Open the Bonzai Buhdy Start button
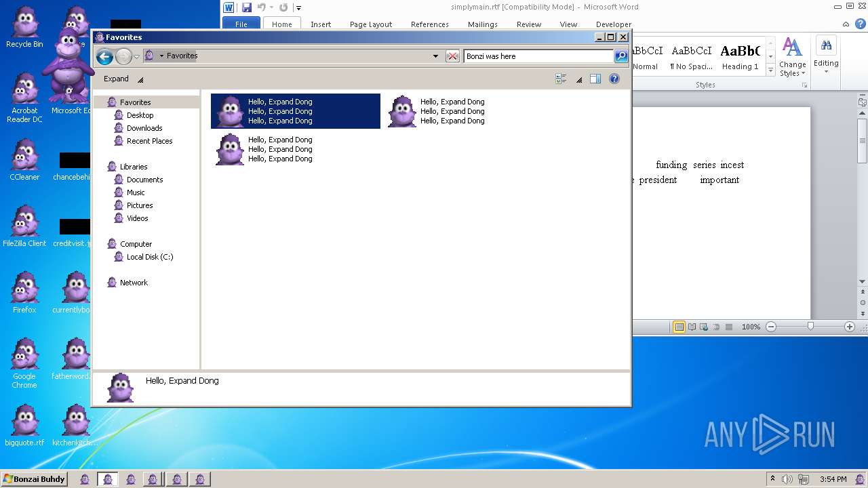This screenshot has width=868, height=488. point(35,479)
